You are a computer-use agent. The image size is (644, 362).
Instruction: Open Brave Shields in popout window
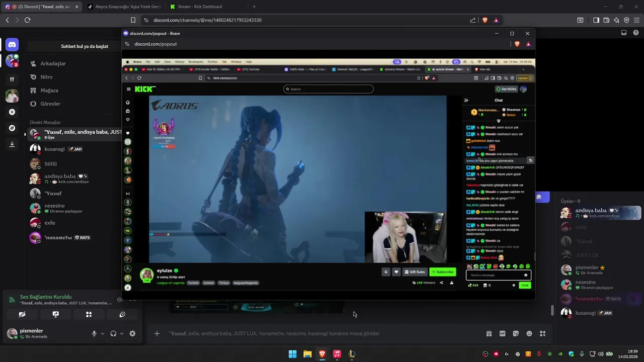pos(517,44)
